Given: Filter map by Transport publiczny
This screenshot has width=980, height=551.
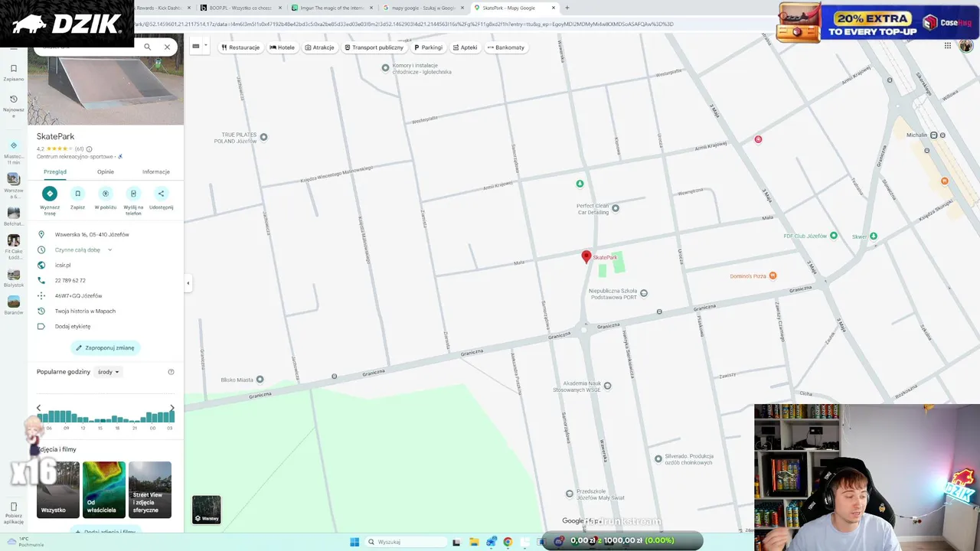Looking at the screenshot, I should point(374,47).
